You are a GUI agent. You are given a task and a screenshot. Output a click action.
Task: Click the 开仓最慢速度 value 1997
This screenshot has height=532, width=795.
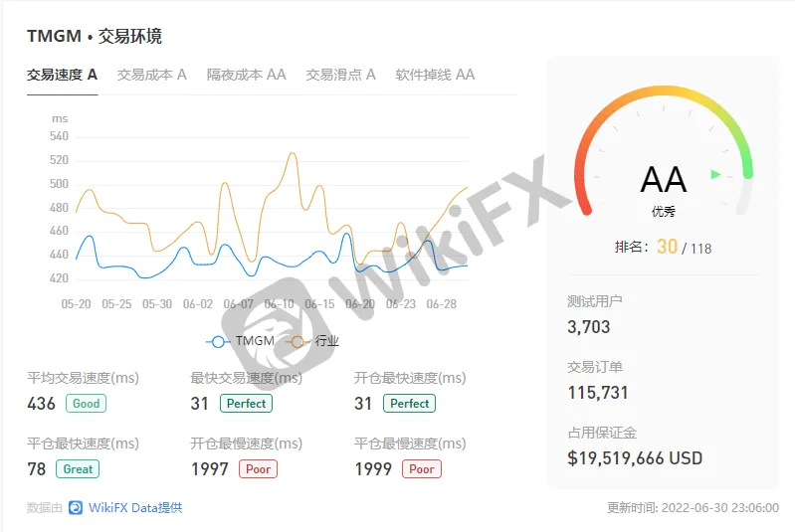pos(209,469)
